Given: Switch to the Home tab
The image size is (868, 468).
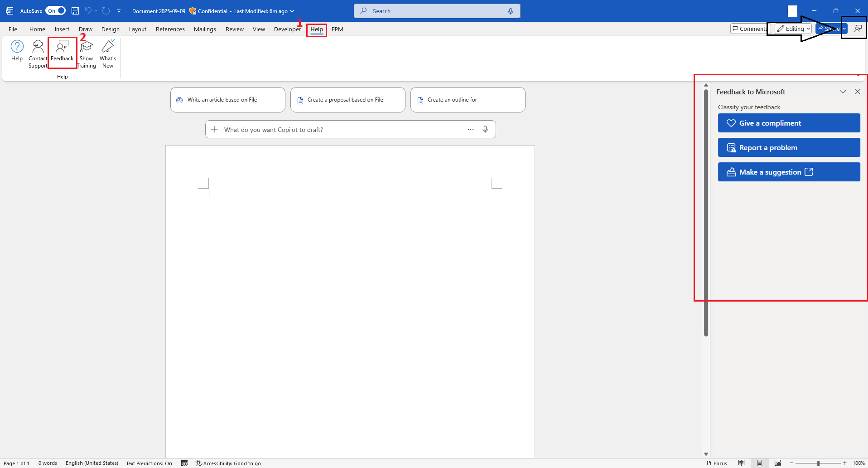Looking at the screenshot, I should point(37,29).
